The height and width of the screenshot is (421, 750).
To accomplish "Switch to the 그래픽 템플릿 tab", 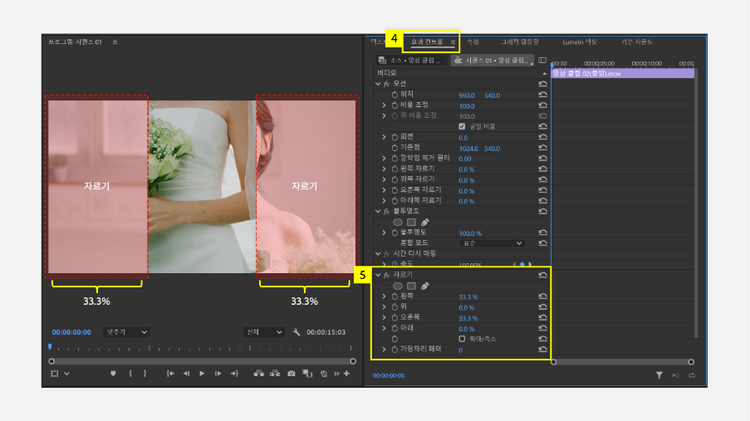I will point(519,42).
